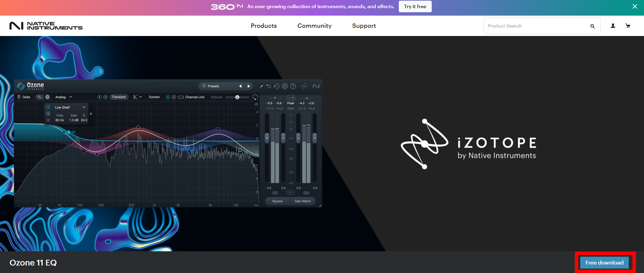Click the Ozone logo in plugin
Image resolution: width=644 pixels, height=273 pixels.
click(31, 86)
